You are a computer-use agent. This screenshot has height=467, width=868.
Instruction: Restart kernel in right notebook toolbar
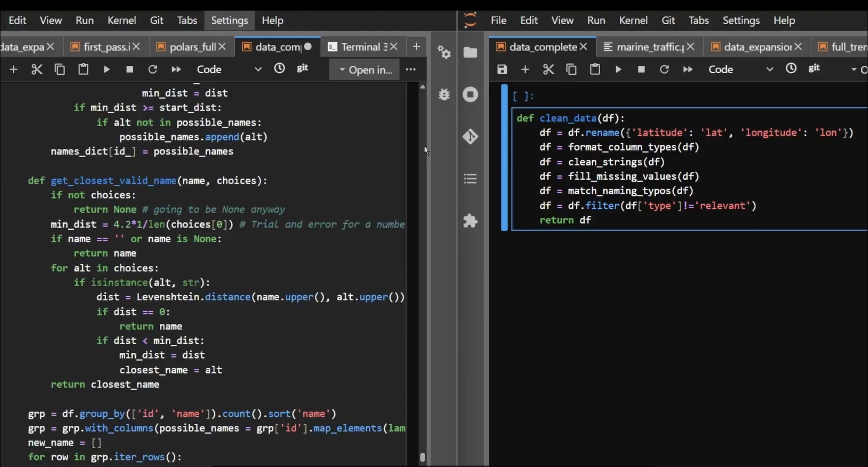coord(665,69)
